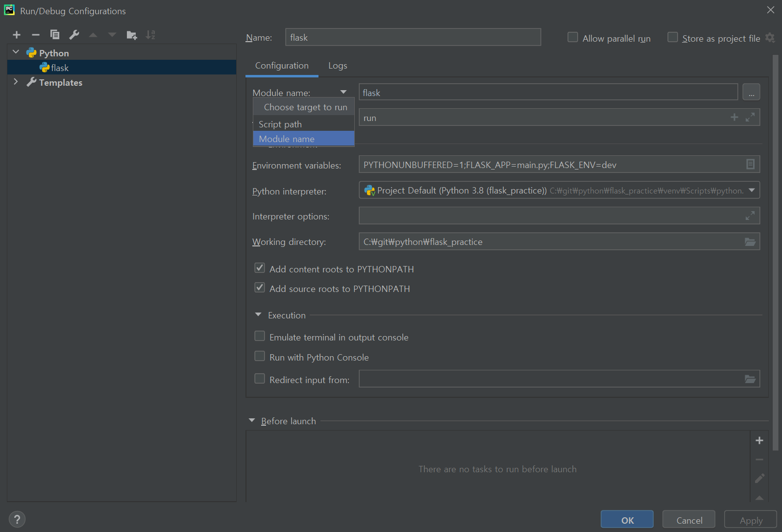The height and width of the screenshot is (532, 782).
Task: Click the Copy Configuration icon
Action: point(55,35)
